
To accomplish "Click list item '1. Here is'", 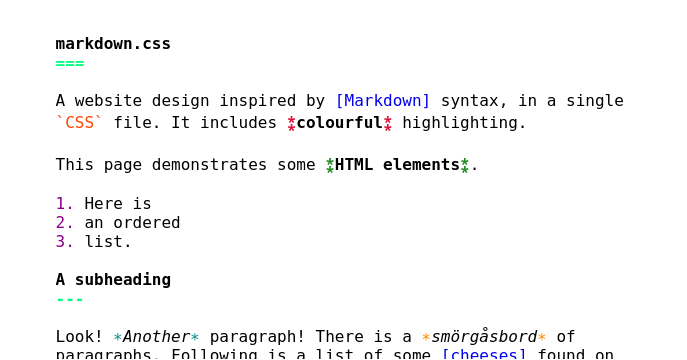I will point(103,204).
